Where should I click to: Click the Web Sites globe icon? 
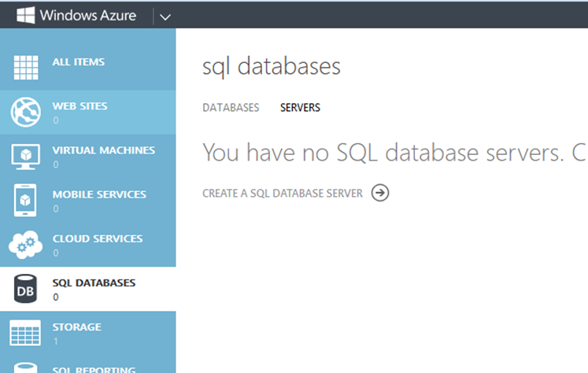coord(25,112)
